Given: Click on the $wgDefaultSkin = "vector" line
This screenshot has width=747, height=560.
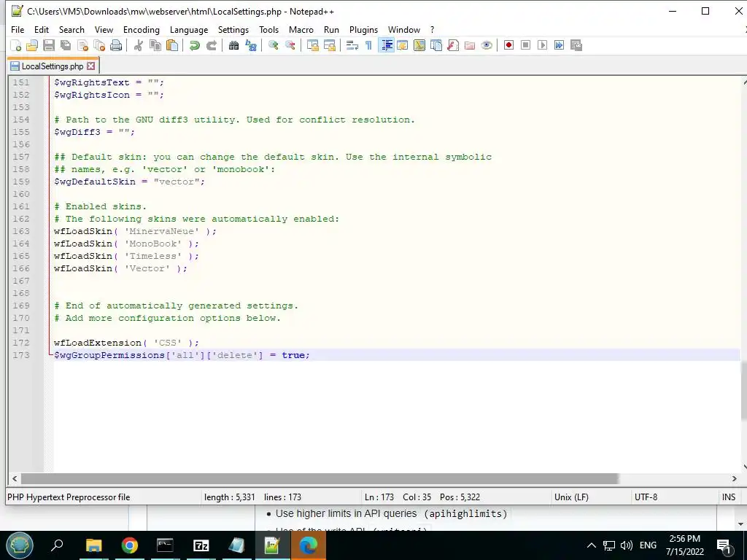Looking at the screenshot, I should tap(129, 182).
